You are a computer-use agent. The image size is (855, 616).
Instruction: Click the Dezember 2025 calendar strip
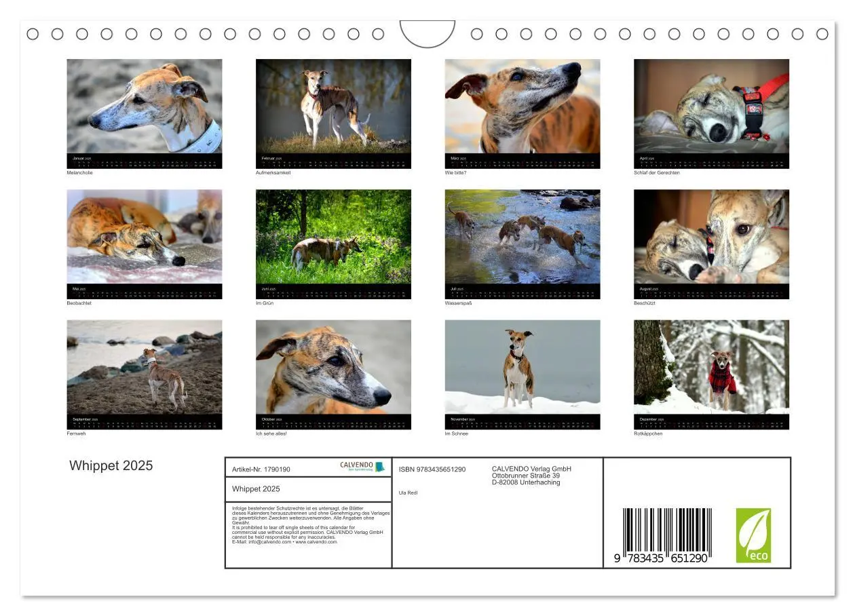pos(712,422)
